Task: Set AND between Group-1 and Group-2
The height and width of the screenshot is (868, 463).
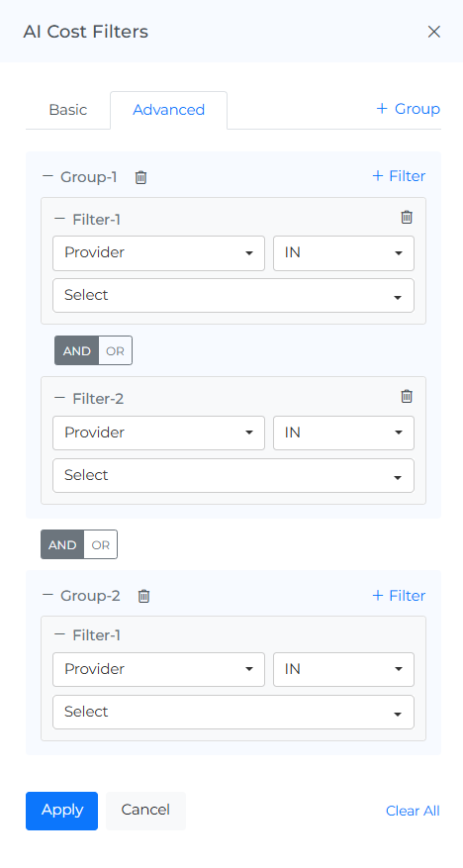Action: click(62, 545)
